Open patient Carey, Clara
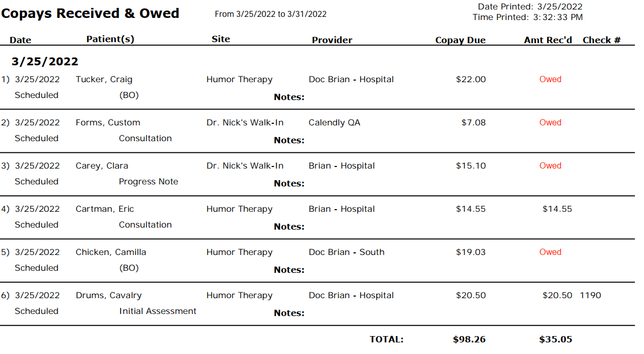This screenshot has height=354, width=644. point(102,166)
